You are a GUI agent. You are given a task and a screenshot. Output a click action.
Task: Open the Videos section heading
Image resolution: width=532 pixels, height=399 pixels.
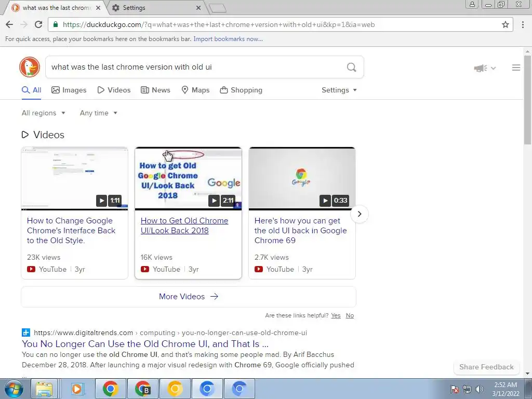(43, 135)
